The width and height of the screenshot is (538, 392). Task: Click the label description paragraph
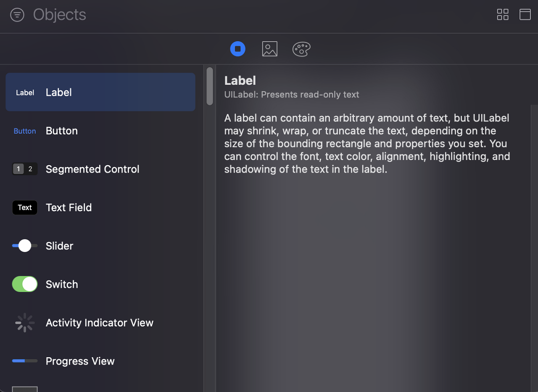point(367,144)
